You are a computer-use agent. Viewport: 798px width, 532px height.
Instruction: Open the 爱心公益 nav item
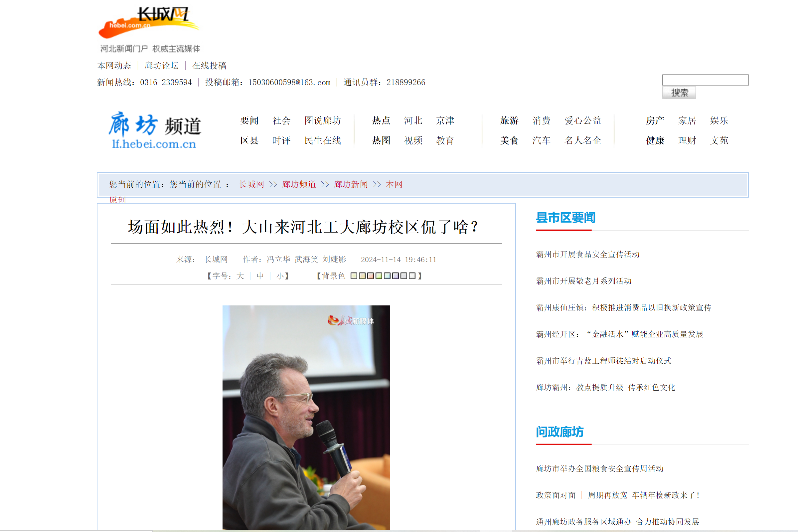point(583,120)
